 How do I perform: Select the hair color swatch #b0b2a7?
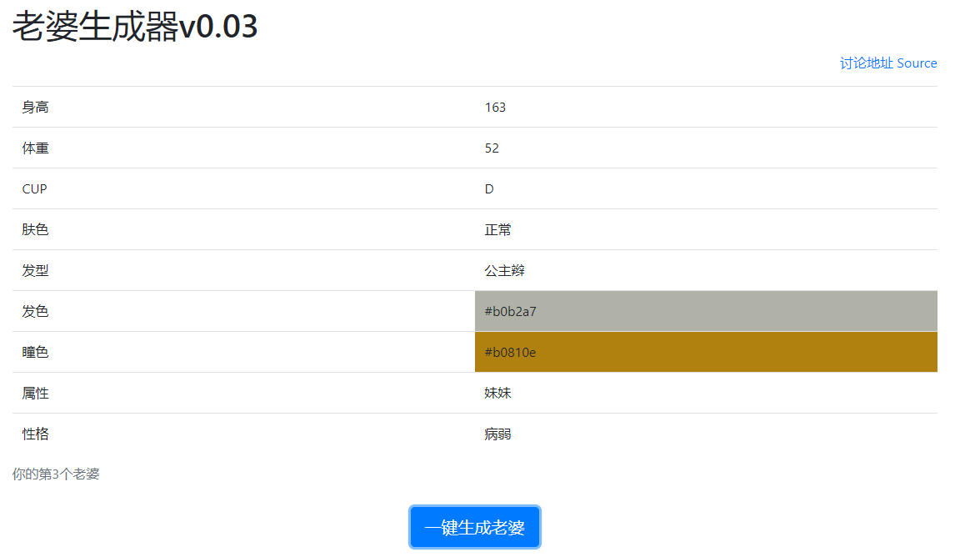pos(706,311)
